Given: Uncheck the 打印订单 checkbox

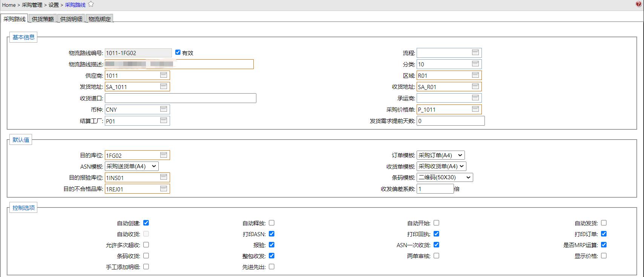Looking at the screenshot, I should pyautogui.click(x=604, y=234).
